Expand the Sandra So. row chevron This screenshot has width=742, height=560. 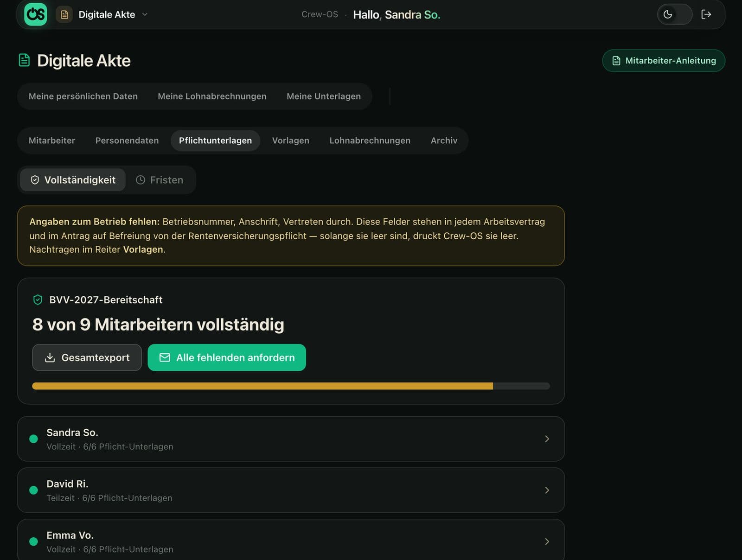547,439
